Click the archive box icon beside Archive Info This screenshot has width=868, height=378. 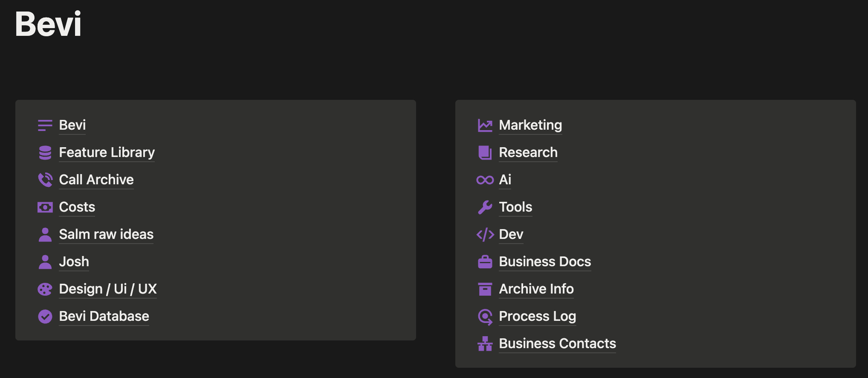point(485,289)
